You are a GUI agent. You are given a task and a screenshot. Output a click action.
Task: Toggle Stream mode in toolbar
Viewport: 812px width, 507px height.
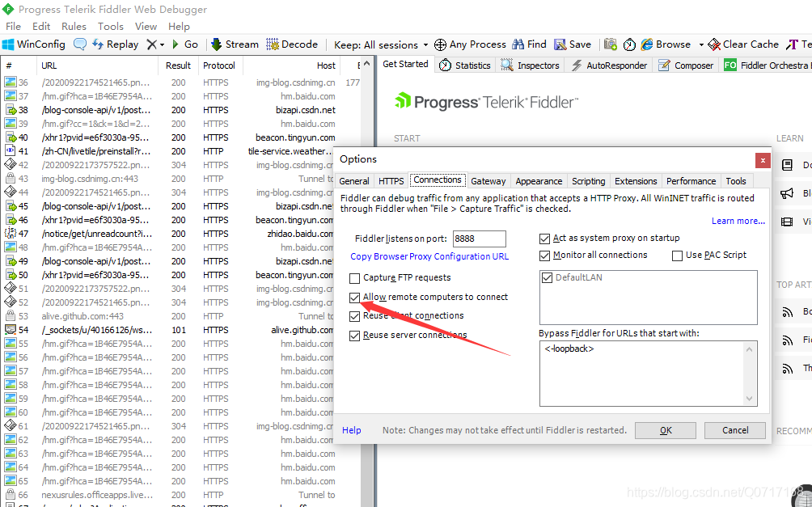point(235,44)
